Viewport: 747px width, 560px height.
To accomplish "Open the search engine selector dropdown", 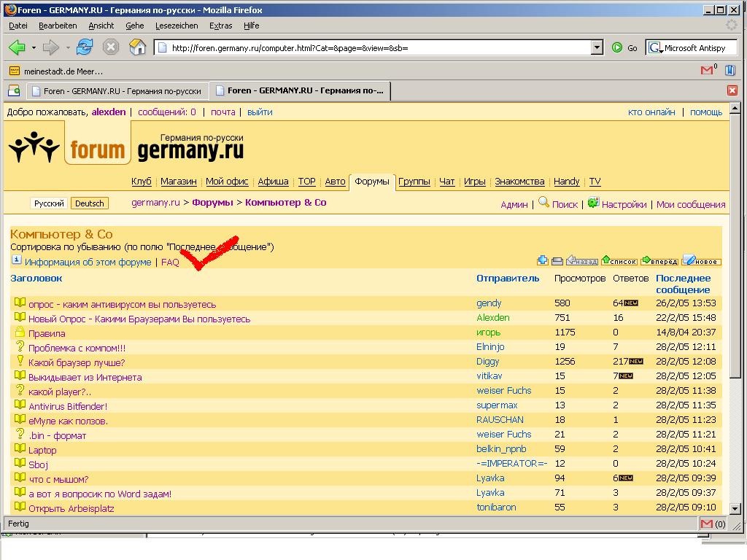I will pyautogui.click(x=655, y=48).
